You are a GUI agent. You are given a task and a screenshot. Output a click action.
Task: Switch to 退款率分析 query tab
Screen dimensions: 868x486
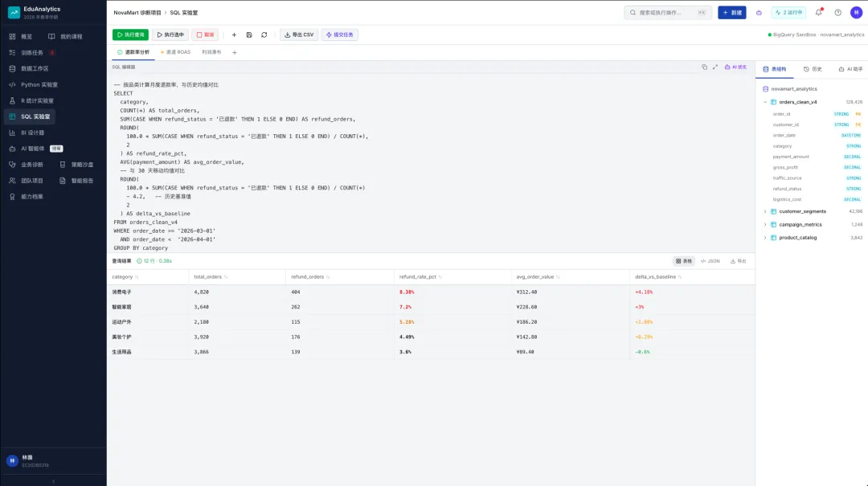[133, 52]
